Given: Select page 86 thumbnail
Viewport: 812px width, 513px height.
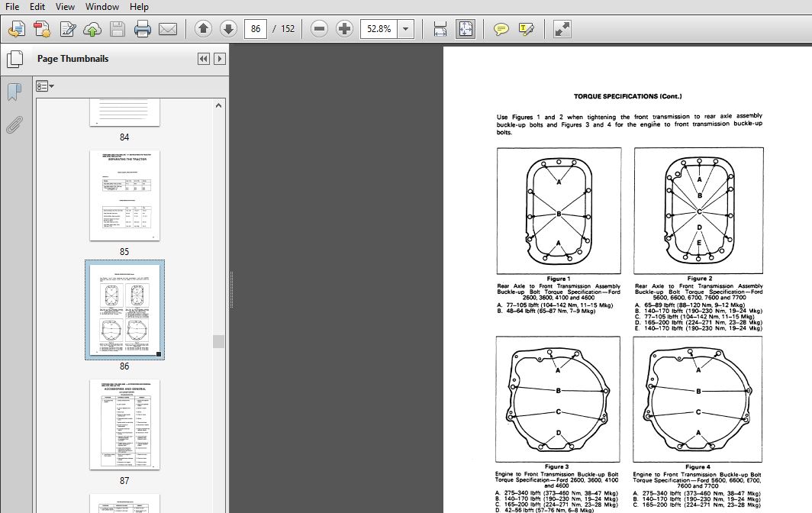Looking at the screenshot, I should coord(125,310).
